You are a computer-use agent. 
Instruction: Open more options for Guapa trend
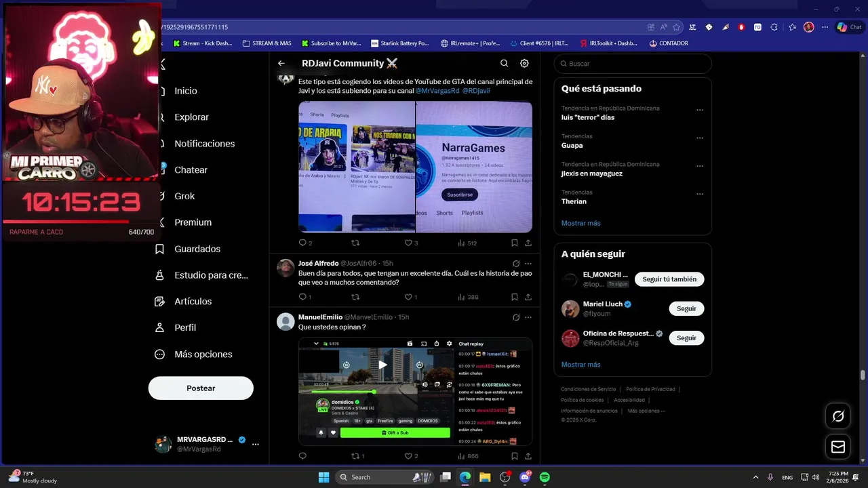[700, 138]
